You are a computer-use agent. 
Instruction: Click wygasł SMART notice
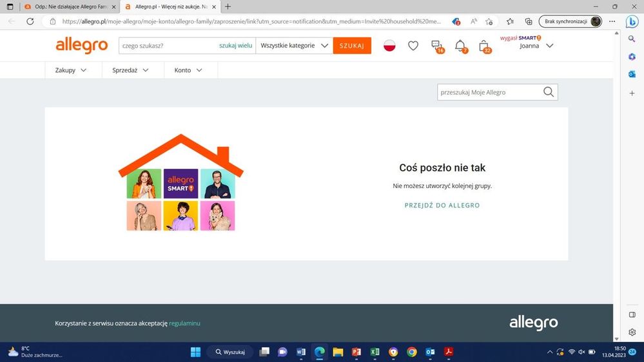(520, 38)
